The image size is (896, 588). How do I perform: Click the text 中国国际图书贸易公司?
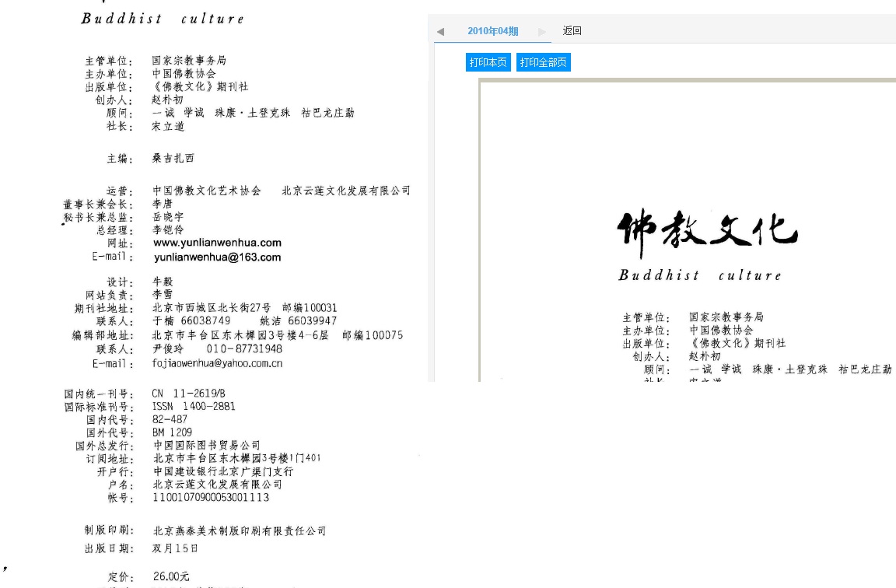[206, 445]
